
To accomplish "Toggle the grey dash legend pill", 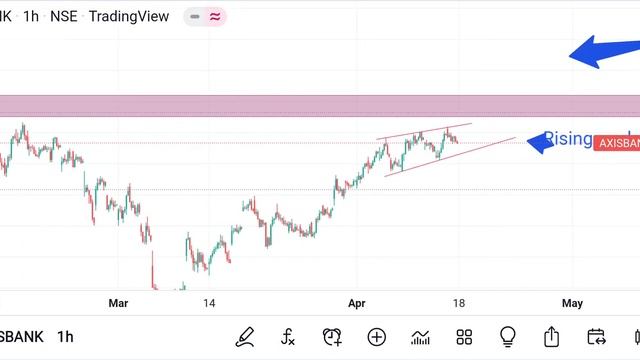I will tap(195, 17).
